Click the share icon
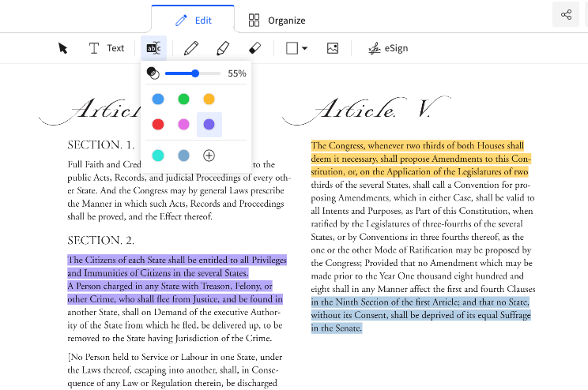Screen dimensions: 588x390 (566, 15)
